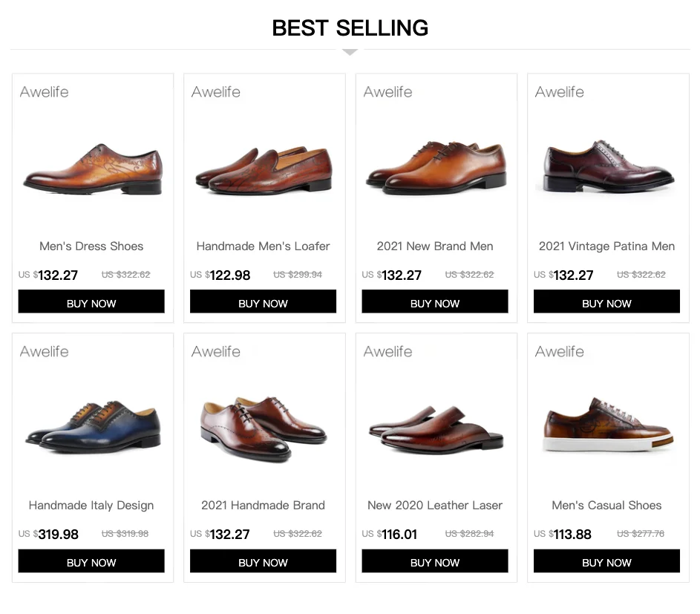The width and height of the screenshot is (700, 614).
Task: Open the 2021 New Brand Men title link
Action: click(435, 246)
